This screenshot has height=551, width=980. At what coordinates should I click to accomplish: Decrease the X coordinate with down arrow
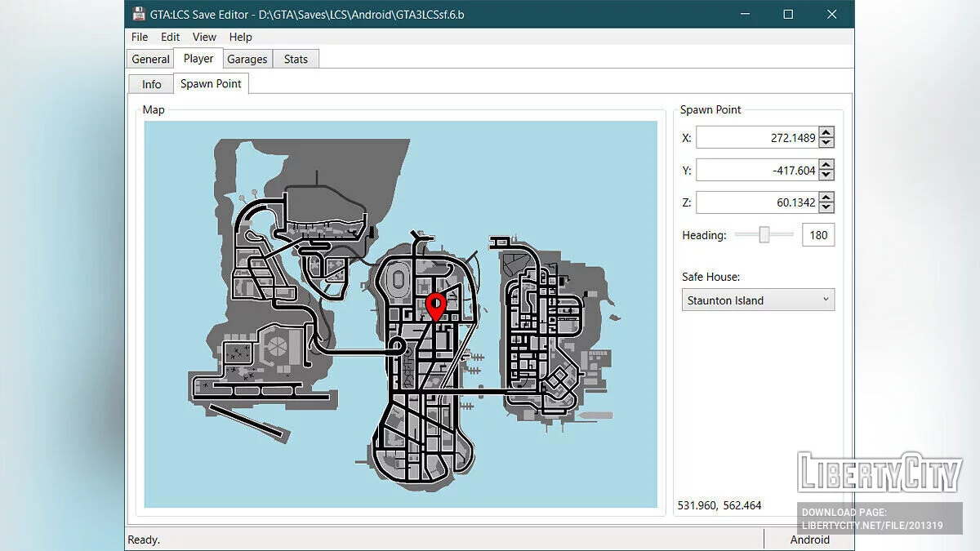(x=826, y=143)
